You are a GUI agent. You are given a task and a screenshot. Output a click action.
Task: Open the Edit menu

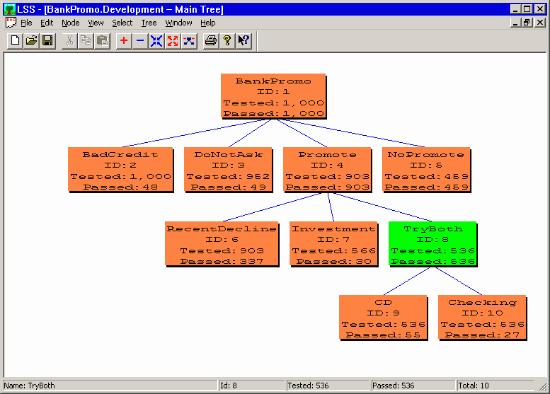click(x=46, y=23)
